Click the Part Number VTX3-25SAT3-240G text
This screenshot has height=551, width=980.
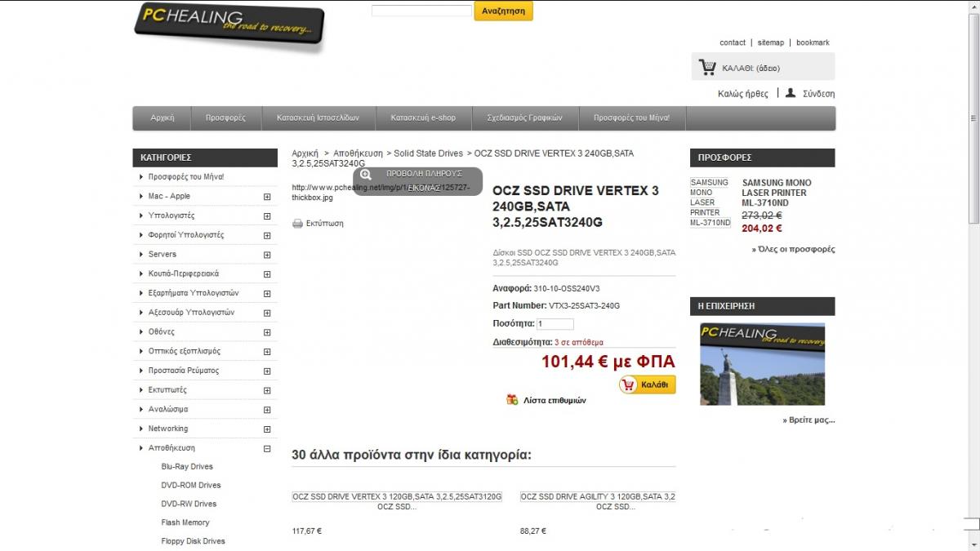pyautogui.click(x=556, y=306)
